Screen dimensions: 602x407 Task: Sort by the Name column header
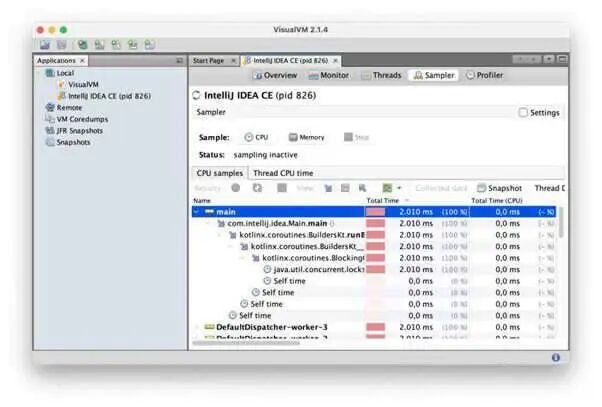coord(202,200)
